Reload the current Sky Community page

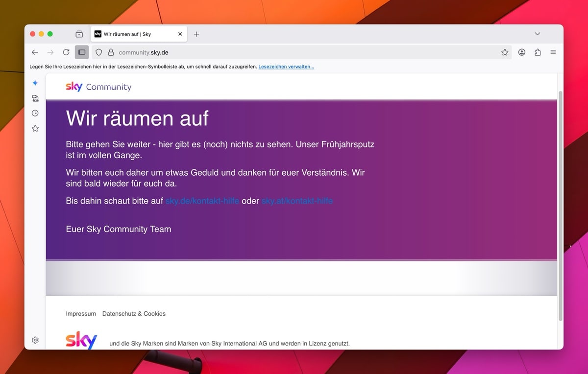pos(66,52)
